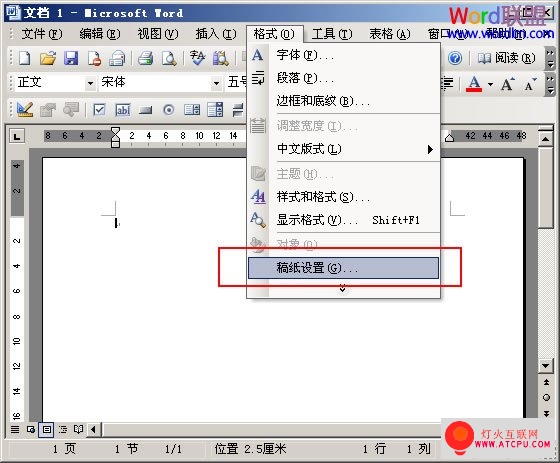Open Print Preview with the magnifier page icon
The width and height of the screenshot is (560, 463).
[x=169, y=58]
